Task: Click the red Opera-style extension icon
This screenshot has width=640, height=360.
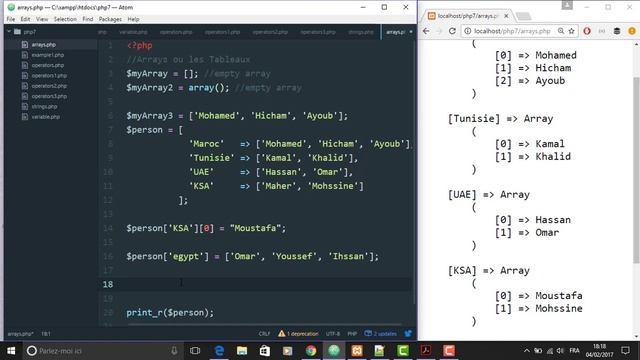Action: tap(587, 31)
